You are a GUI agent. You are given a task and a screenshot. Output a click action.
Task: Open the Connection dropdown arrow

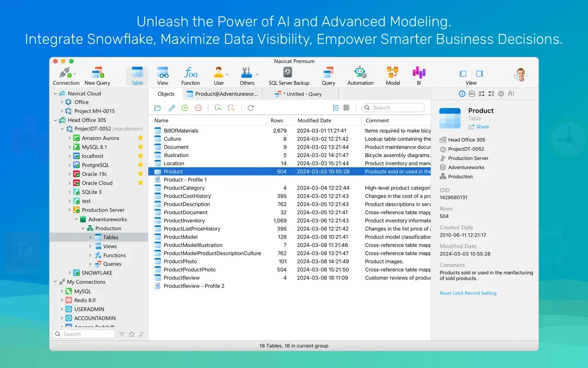pyautogui.click(x=75, y=74)
